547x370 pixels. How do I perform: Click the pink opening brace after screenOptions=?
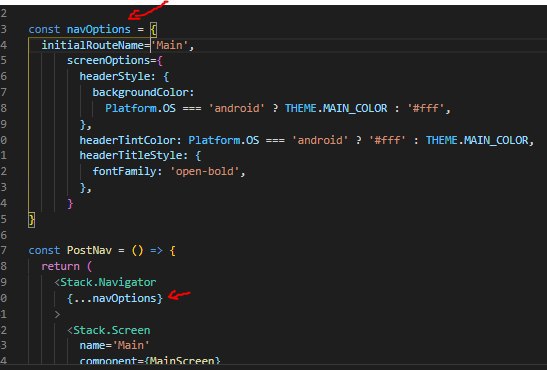tap(160, 61)
